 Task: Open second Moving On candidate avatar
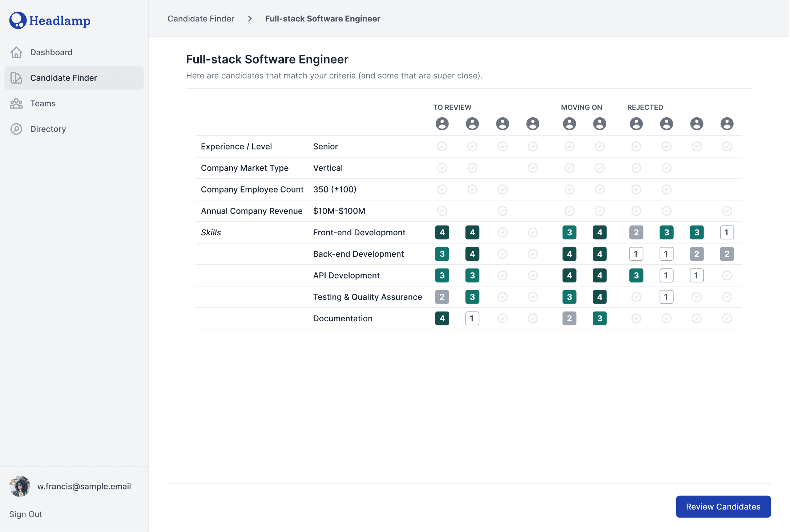coord(599,124)
